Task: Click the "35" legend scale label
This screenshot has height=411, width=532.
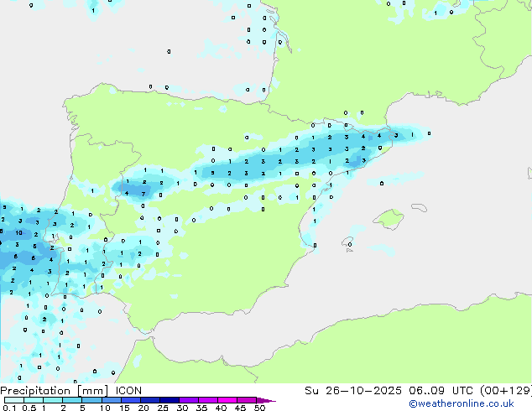Action: point(201,408)
